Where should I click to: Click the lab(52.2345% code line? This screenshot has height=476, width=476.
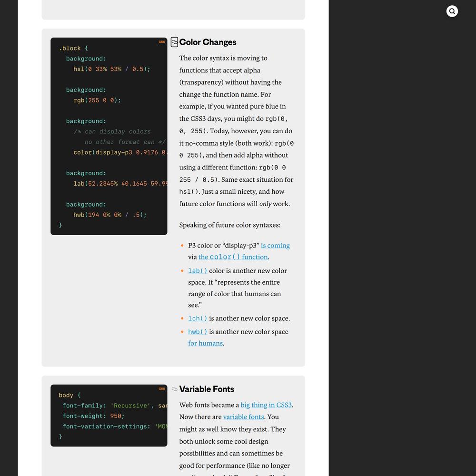tap(120, 184)
